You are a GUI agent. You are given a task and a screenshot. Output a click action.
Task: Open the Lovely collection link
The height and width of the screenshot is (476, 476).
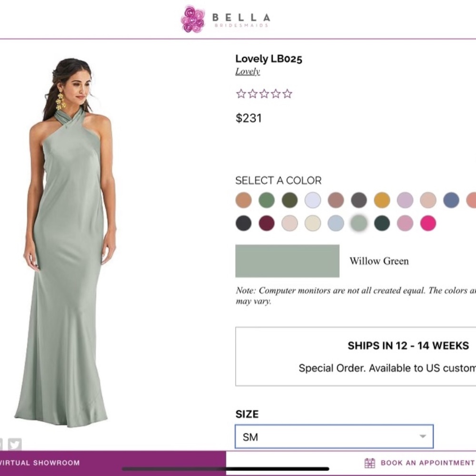tap(247, 71)
